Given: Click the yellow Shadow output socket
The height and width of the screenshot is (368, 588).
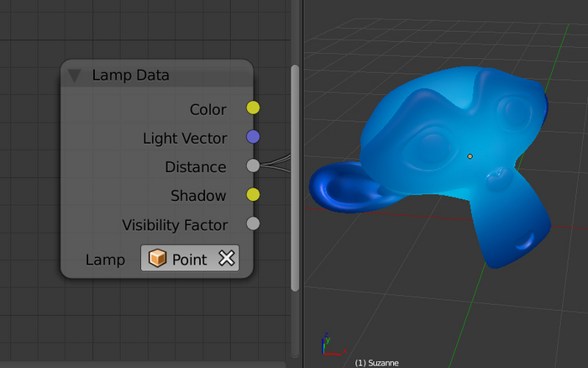Looking at the screenshot, I should [253, 195].
